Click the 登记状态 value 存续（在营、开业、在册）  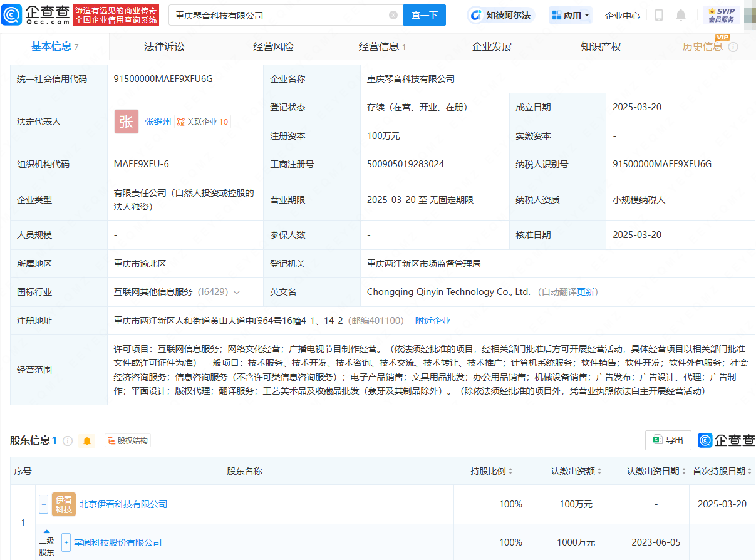point(417,107)
